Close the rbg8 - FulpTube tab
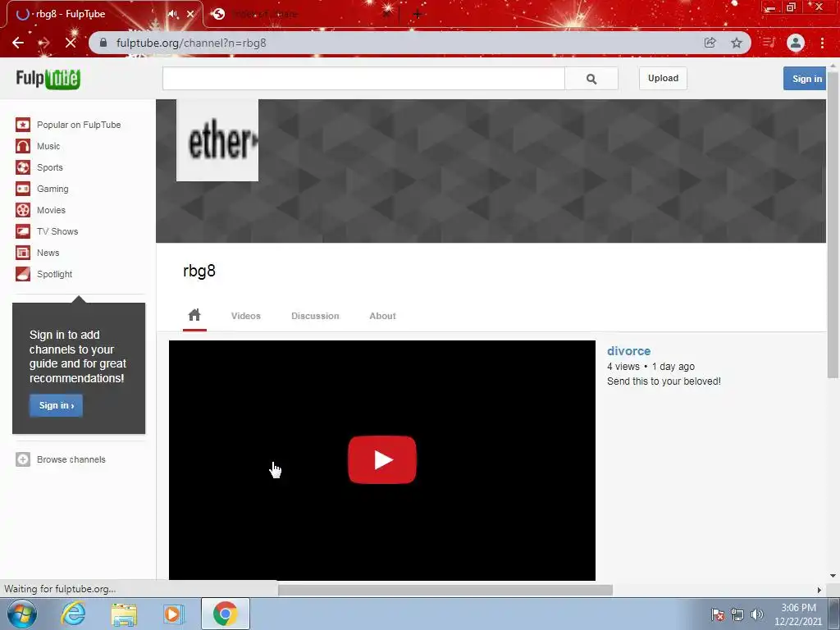The height and width of the screenshot is (630, 840). click(x=190, y=14)
